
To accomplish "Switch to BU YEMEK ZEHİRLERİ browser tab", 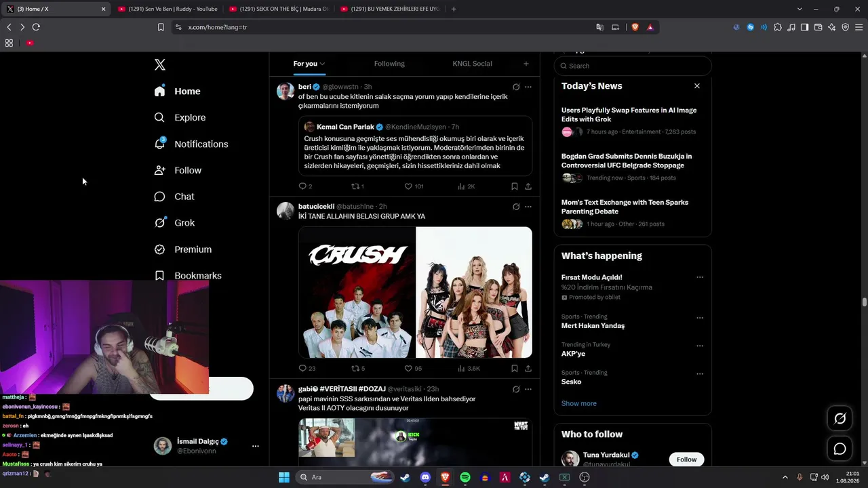I will click(390, 9).
